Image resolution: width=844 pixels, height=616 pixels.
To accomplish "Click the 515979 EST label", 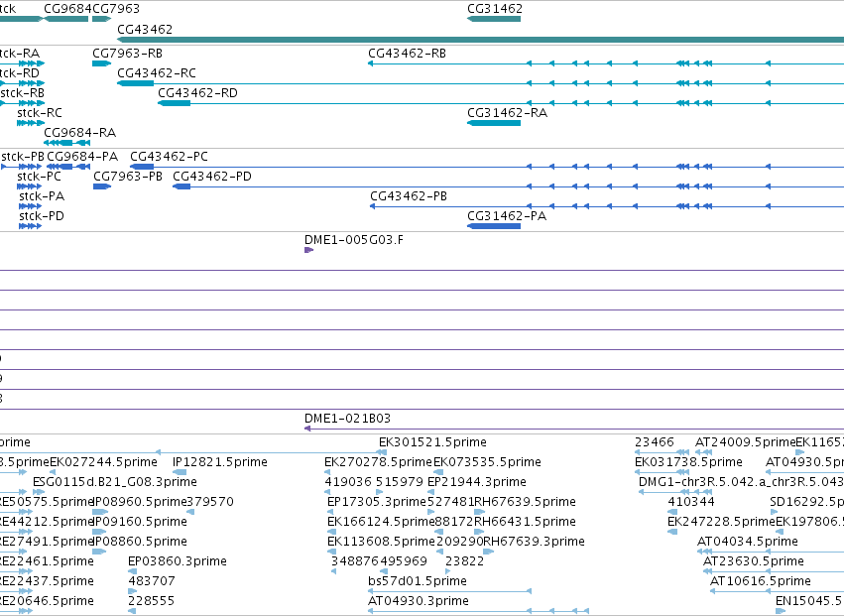I will pos(400,482).
